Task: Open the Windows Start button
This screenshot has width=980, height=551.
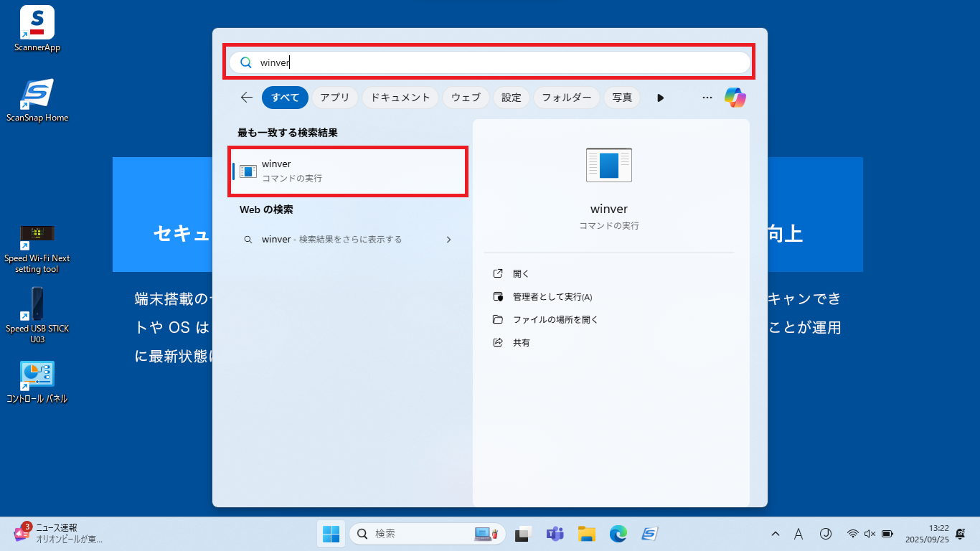Action: (331, 534)
